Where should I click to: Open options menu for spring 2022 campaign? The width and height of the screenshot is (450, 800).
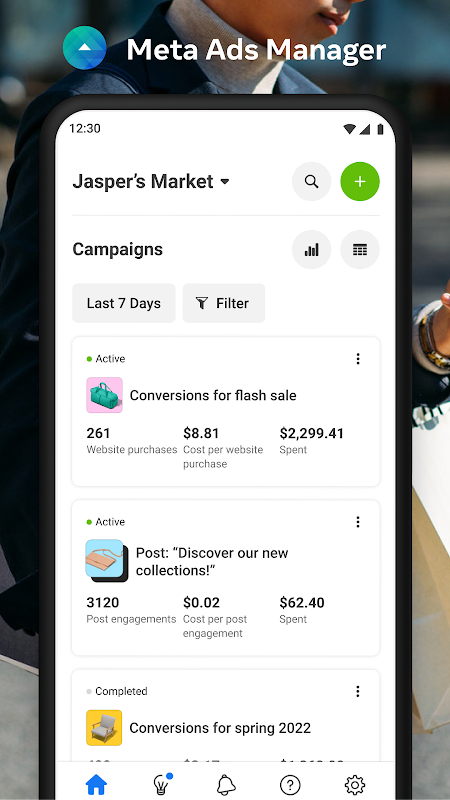point(358,691)
